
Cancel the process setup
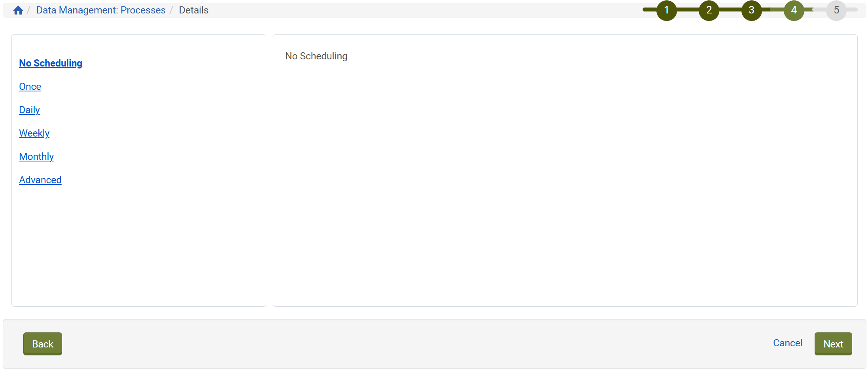point(787,343)
